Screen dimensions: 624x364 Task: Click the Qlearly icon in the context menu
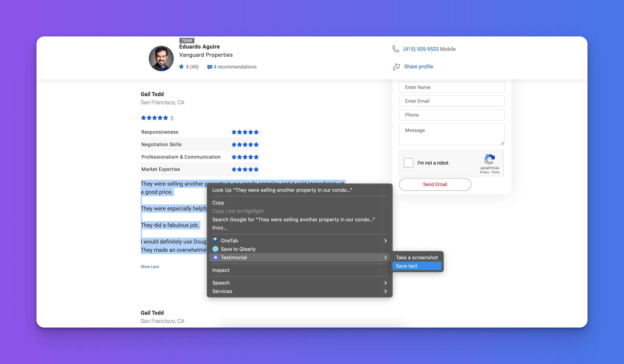coord(215,249)
